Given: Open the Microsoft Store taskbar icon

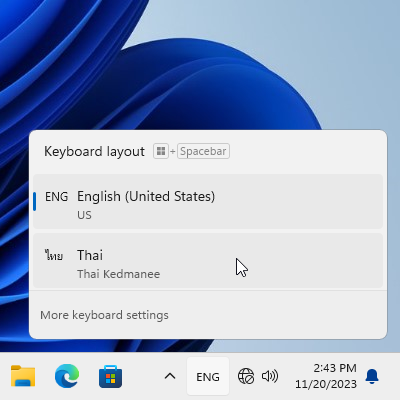Looking at the screenshot, I should pos(111,376).
